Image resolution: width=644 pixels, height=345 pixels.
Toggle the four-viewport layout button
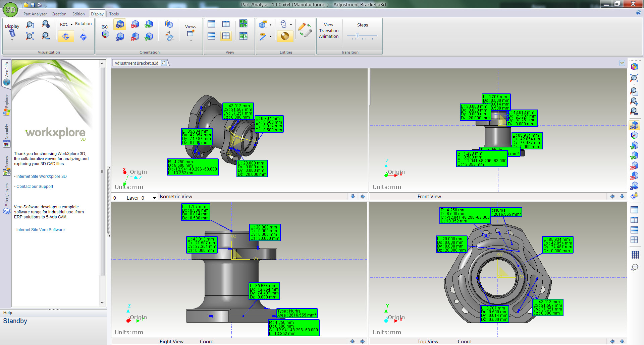(x=226, y=36)
